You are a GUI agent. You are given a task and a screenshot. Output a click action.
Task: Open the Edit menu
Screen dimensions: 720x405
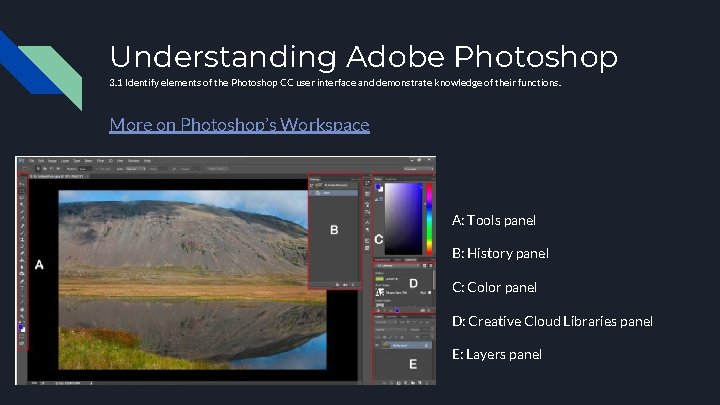tap(41, 161)
